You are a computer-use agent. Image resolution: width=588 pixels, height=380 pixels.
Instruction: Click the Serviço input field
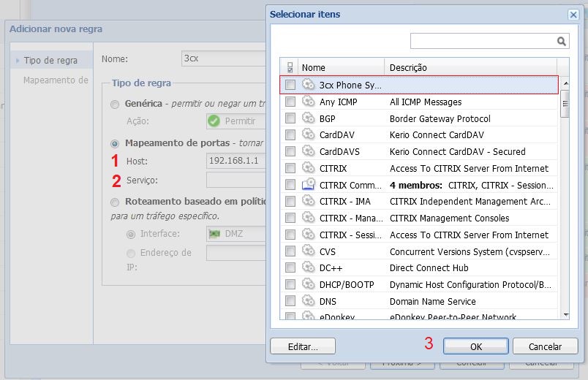click(236, 180)
